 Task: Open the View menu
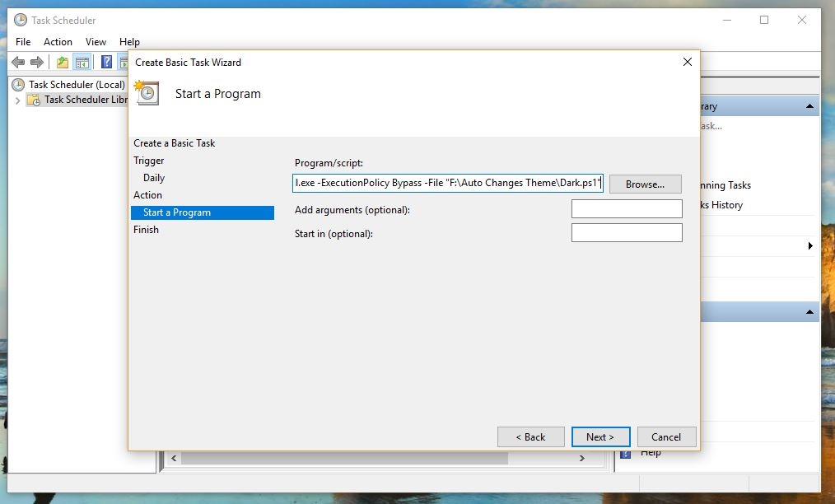(96, 41)
